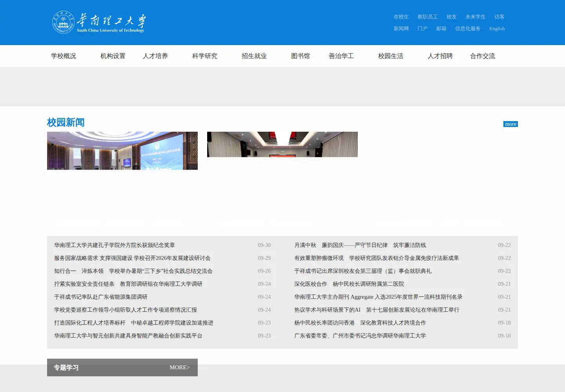
Task: Go to the 门户 portal link
Action: 422,29
